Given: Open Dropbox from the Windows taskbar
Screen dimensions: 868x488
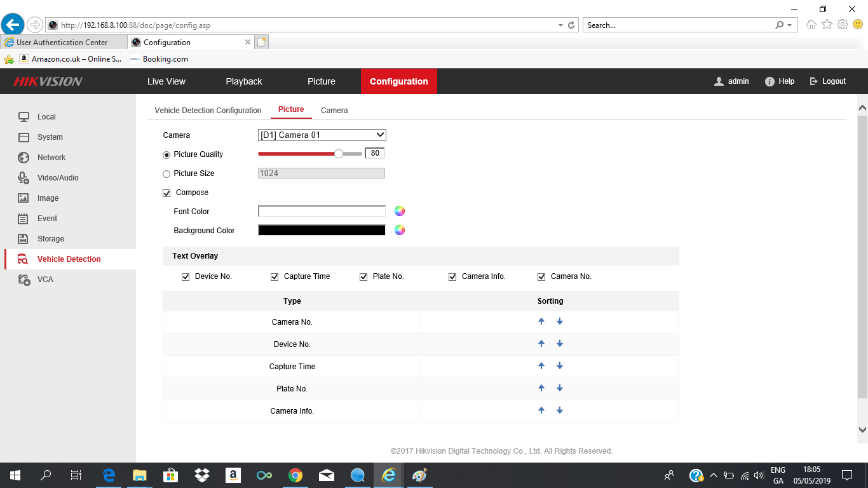Looking at the screenshot, I should (x=202, y=475).
